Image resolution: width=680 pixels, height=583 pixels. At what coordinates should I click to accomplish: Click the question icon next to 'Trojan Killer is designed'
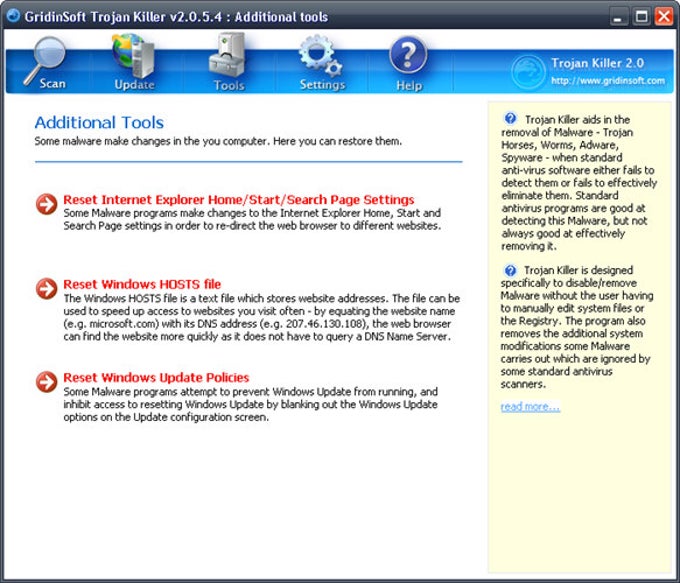pyautogui.click(x=510, y=270)
